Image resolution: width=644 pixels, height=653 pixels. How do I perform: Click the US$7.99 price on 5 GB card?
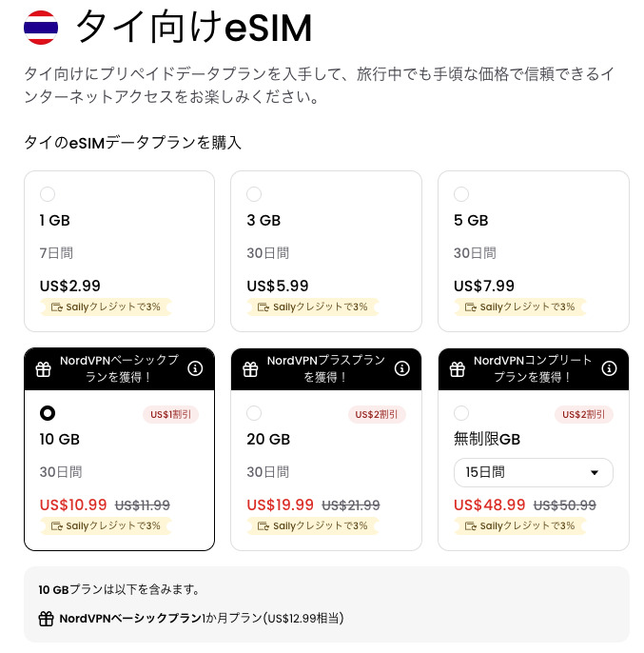click(x=484, y=286)
